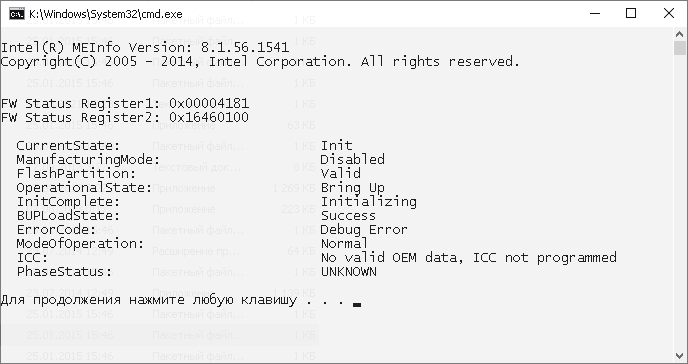Viewport: 688px width, 364px height.
Task: Click the Intel Corporation copyright line
Action: 260,61
